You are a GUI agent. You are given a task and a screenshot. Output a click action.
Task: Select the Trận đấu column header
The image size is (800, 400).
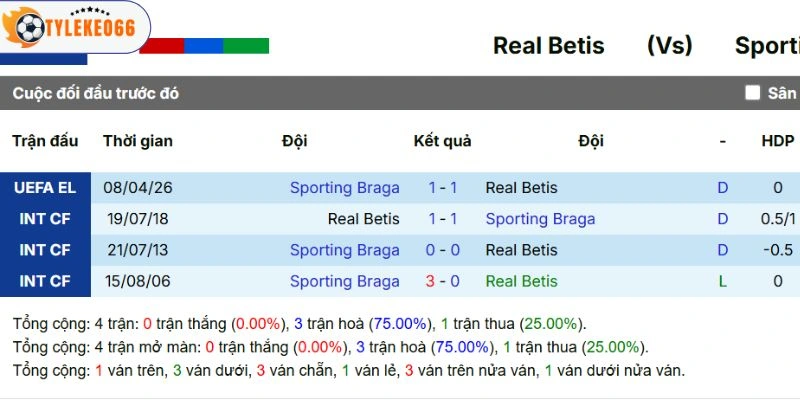[x=45, y=141]
